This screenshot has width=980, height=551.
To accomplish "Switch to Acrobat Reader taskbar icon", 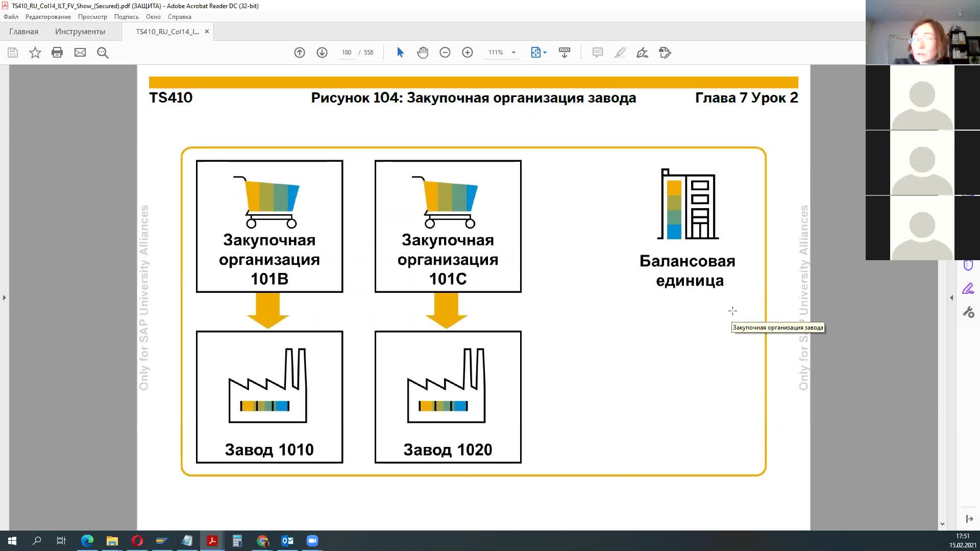I will pyautogui.click(x=212, y=541).
